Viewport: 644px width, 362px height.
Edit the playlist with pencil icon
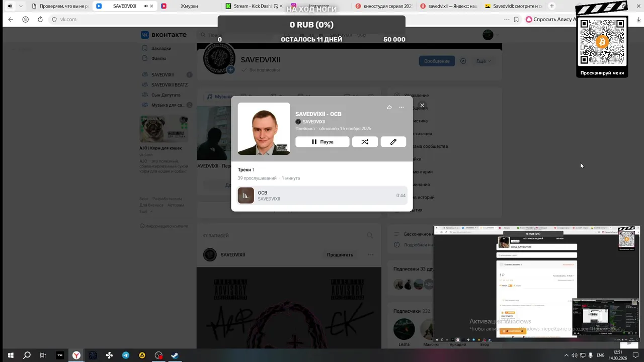pos(393,142)
